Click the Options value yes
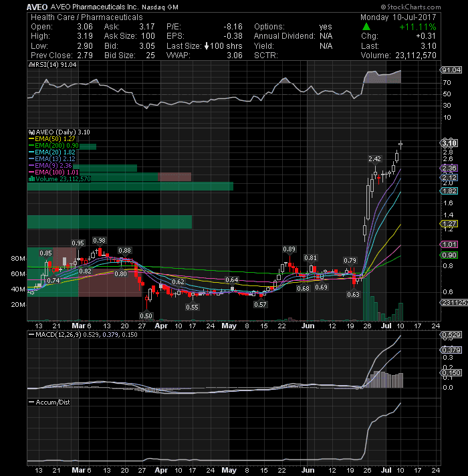 (x=326, y=27)
